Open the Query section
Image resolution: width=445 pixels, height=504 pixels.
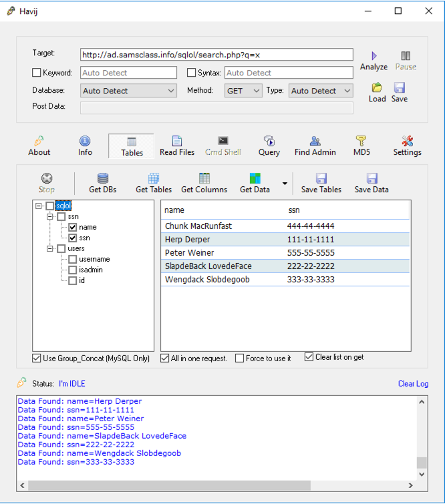click(x=269, y=146)
